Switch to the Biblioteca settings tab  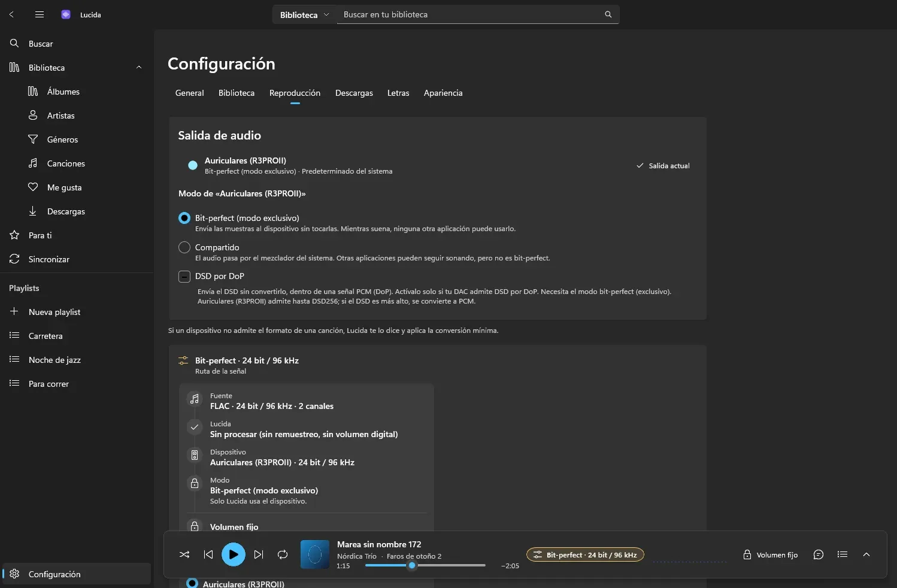click(237, 93)
